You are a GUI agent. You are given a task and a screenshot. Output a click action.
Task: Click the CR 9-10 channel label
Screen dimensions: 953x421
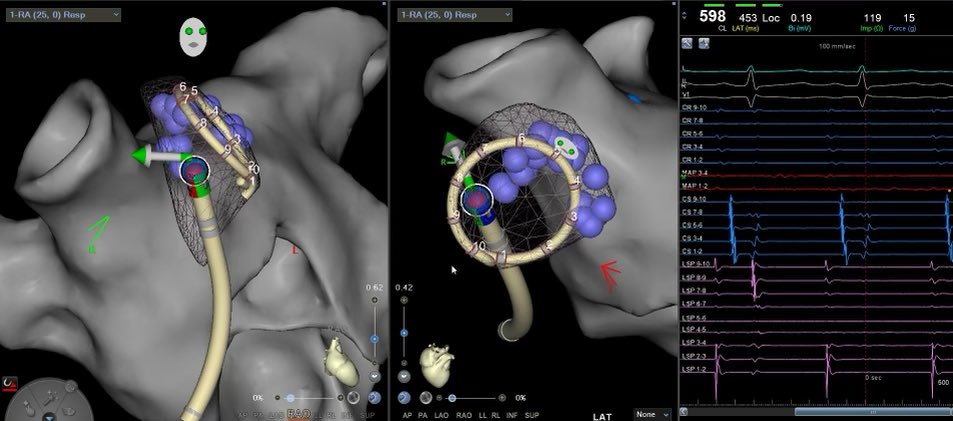click(x=694, y=108)
